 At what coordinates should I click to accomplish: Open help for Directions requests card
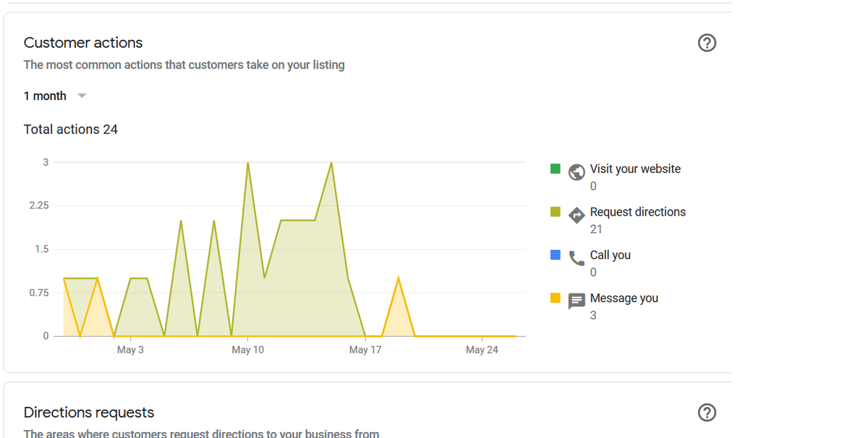(x=707, y=413)
